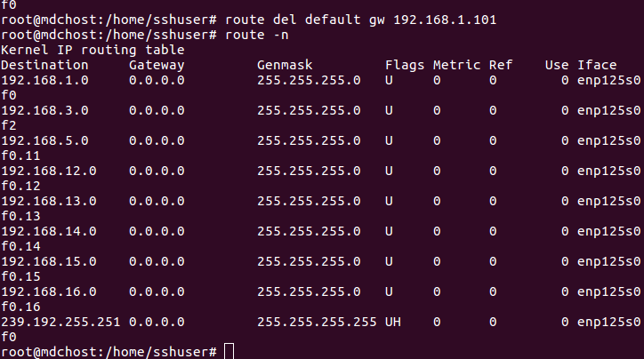The height and width of the screenshot is (359, 644).
Task: Click the 'U' flag on the 192.168.5.0 row
Action: (x=389, y=140)
